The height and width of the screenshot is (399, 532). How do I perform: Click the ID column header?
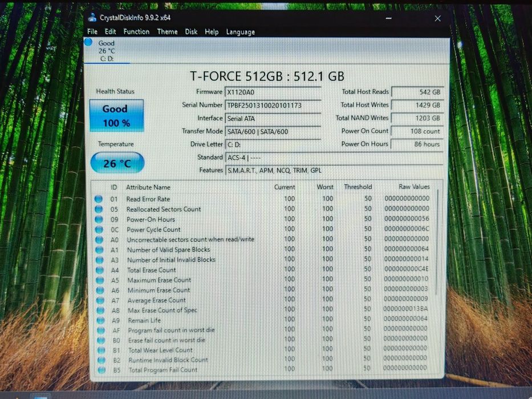pos(113,188)
